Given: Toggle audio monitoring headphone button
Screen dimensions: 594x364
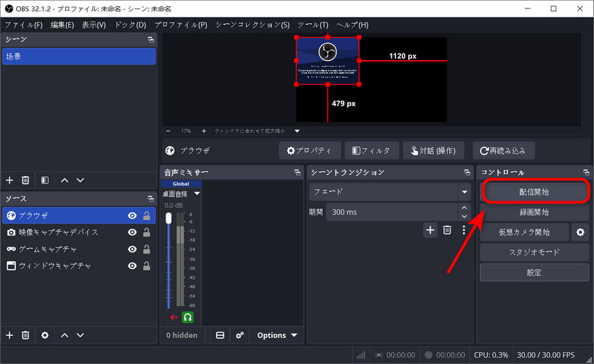Looking at the screenshot, I should point(187,317).
